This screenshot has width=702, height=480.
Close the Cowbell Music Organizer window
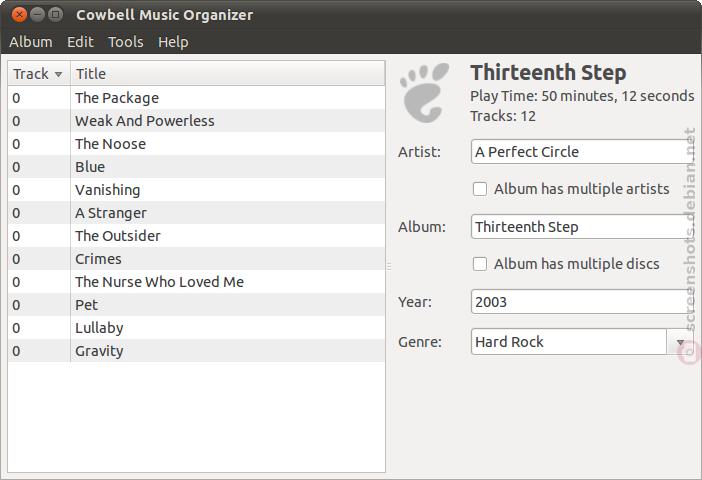[19, 15]
